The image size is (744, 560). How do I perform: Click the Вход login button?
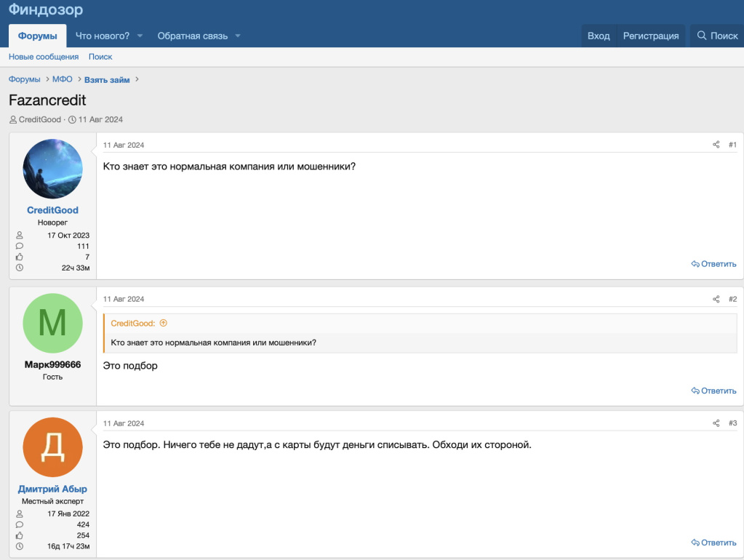click(x=599, y=36)
